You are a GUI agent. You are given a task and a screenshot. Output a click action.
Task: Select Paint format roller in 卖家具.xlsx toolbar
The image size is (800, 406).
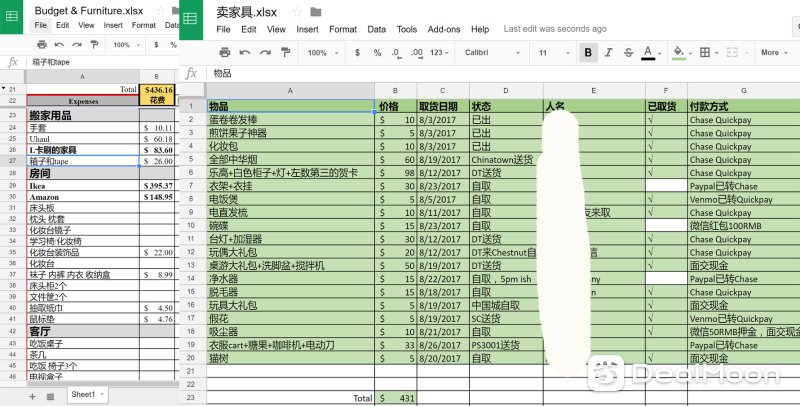pos(286,53)
